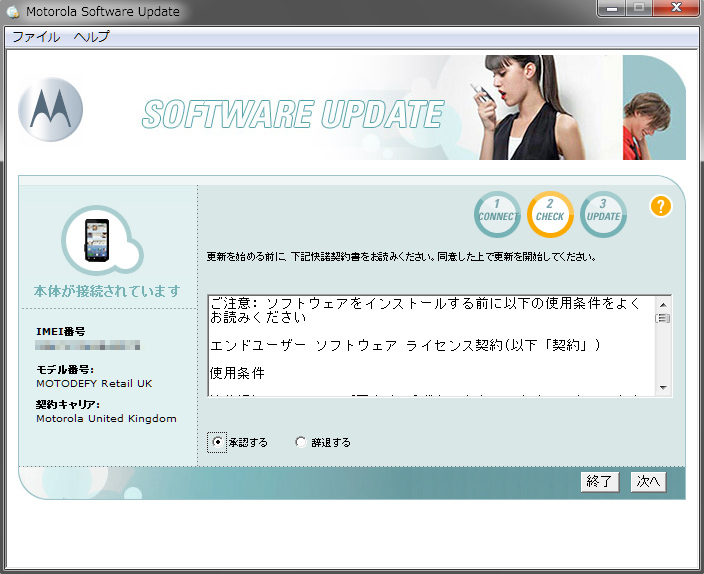Viewport: 704px width, 574px height.
Task: Click the step 3 Update circle
Action: click(603, 215)
